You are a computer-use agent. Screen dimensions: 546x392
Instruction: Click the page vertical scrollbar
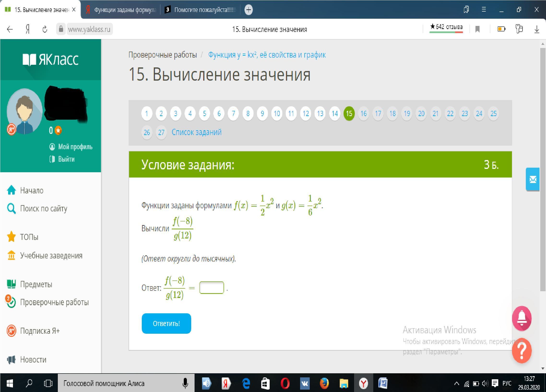542,169
